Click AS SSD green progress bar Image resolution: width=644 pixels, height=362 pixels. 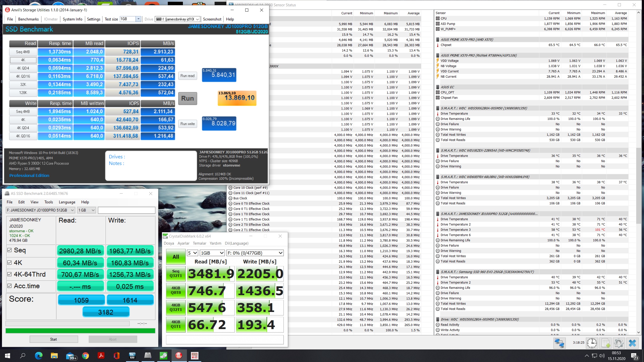pos(80,331)
